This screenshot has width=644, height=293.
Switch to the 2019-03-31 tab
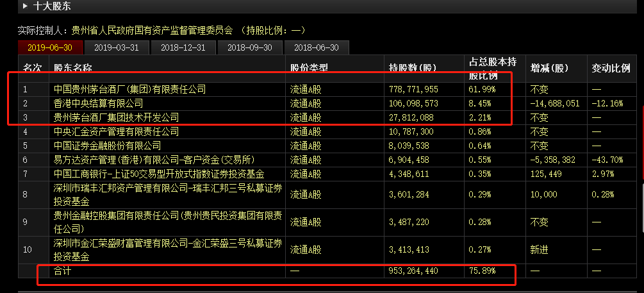tap(116, 47)
